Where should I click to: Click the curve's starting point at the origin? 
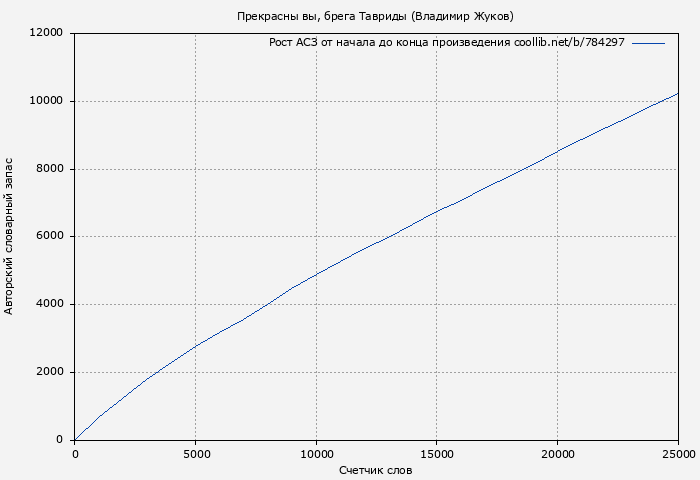pos(75,439)
